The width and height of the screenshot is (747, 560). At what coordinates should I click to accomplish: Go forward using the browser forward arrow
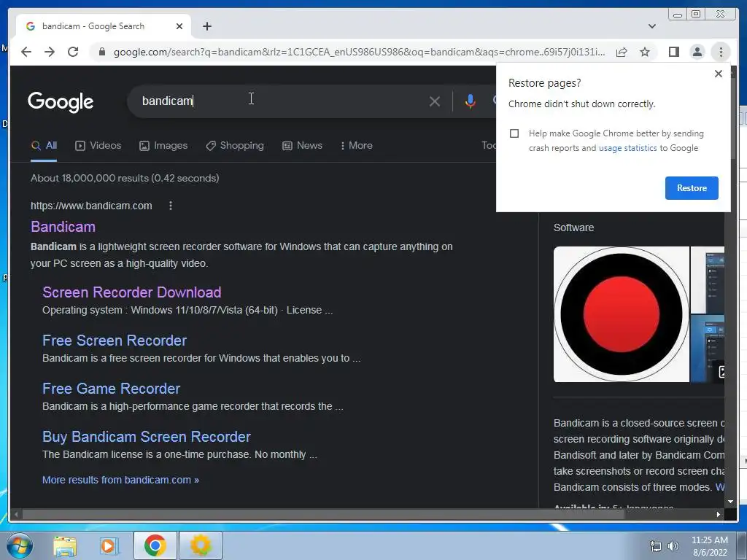point(50,52)
